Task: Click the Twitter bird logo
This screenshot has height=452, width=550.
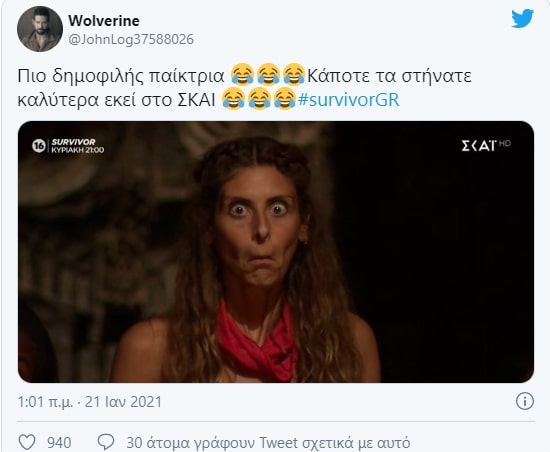Action: tap(522, 19)
